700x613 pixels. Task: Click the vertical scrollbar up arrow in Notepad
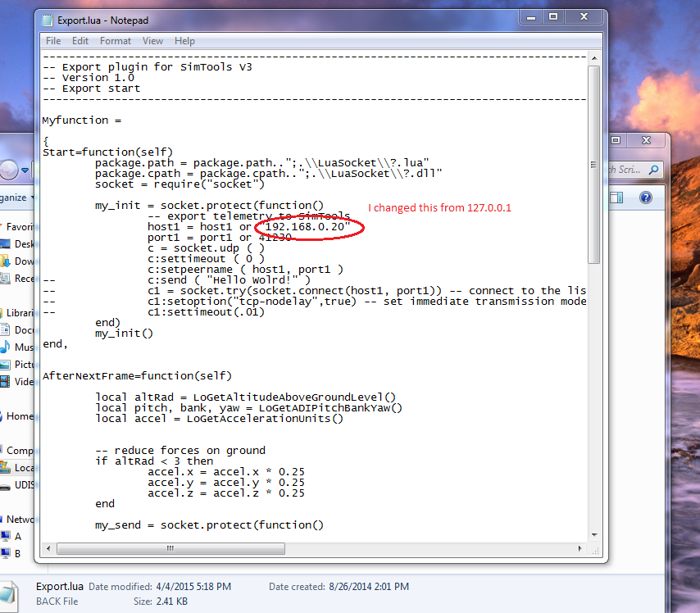click(x=593, y=58)
